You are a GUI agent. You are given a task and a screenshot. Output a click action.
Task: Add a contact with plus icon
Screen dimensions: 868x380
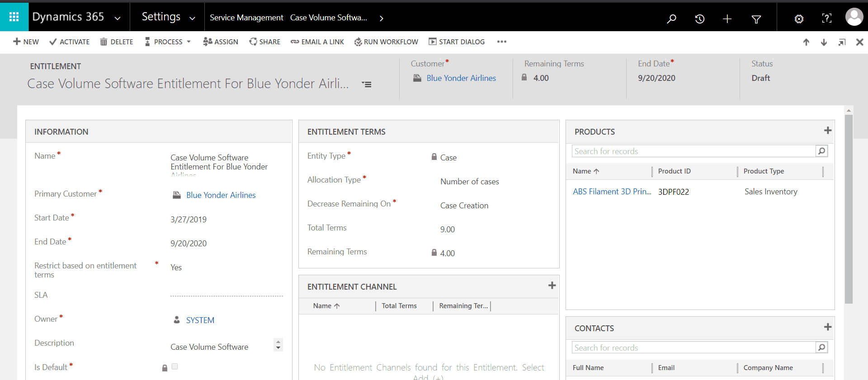click(x=828, y=327)
